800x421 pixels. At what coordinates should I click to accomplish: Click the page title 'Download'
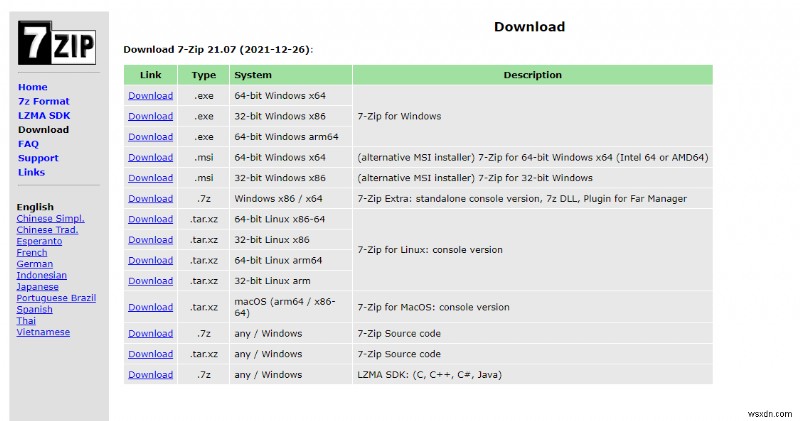[x=529, y=27]
